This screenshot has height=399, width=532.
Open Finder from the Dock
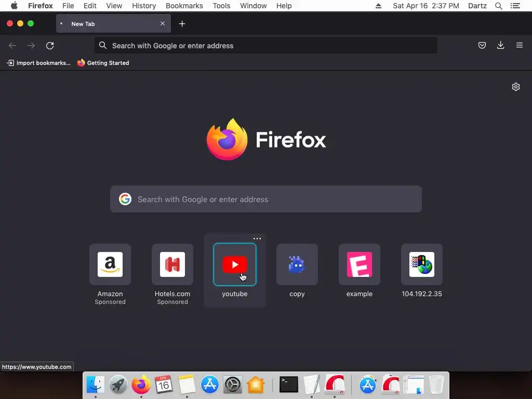pos(96,385)
